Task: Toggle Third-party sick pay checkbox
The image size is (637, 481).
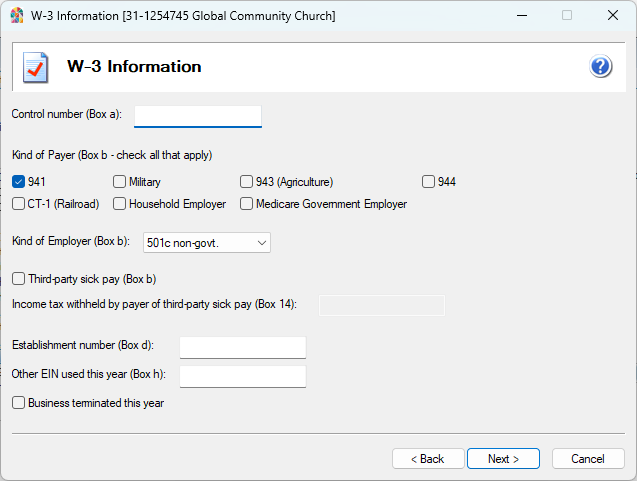Action: pyautogui.click(x=19, y=279)
